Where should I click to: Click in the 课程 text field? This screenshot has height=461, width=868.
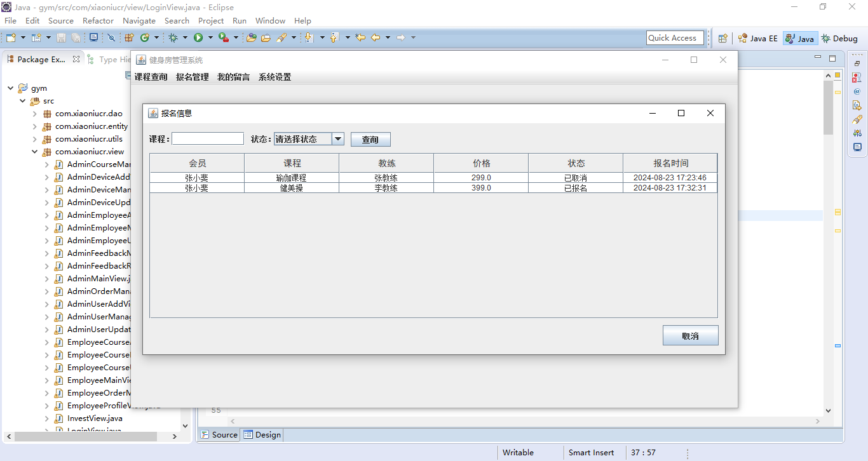tap(208, 138)
